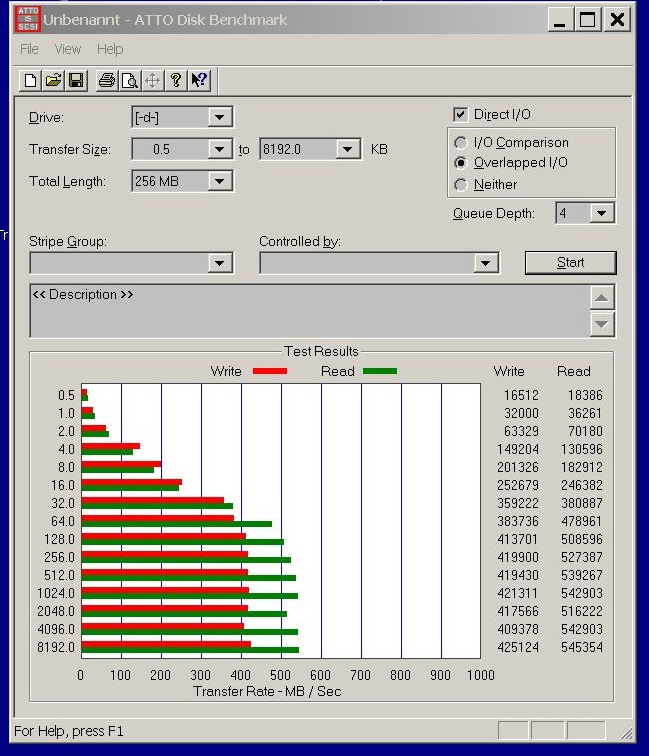This screenshot has width=649, height=756.
Task: Click the four-arrow move toolbar icon
Action: (x=152, y=80)
